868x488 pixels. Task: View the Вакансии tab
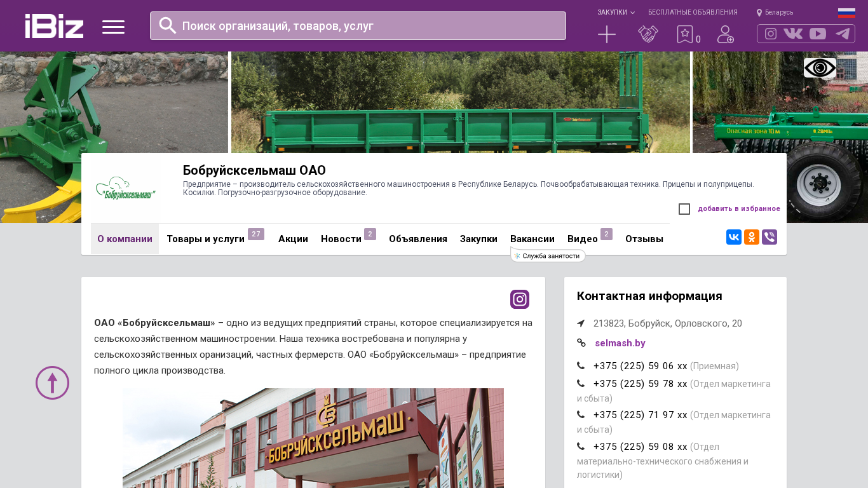point(532,239)
